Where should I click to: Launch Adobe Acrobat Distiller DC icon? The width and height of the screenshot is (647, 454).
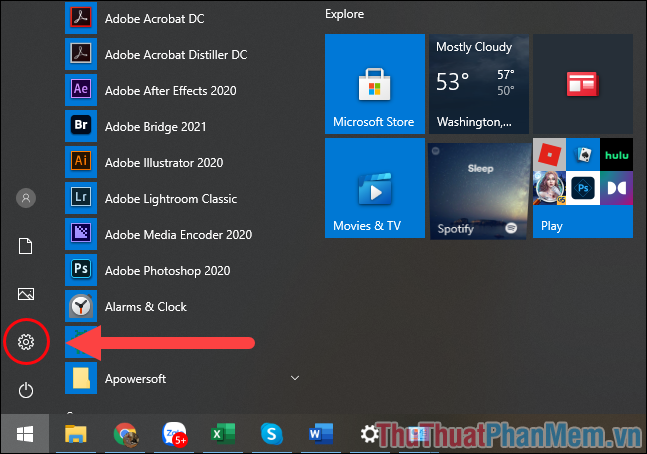[x=81, y=54]
